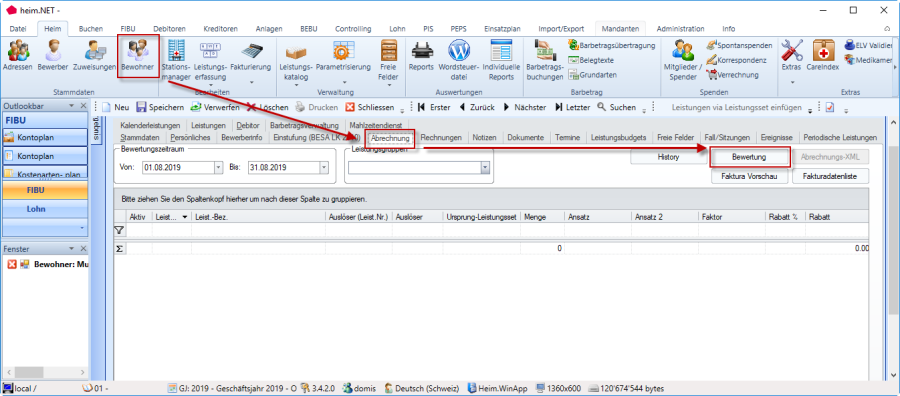Select the Rechnungen tab
The height and width of the screenshot is (396, 900).
click(441, 138)
